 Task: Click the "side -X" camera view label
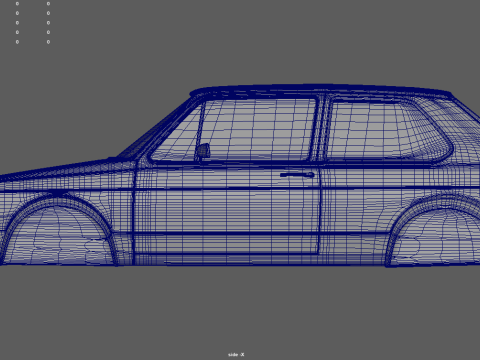236,354
